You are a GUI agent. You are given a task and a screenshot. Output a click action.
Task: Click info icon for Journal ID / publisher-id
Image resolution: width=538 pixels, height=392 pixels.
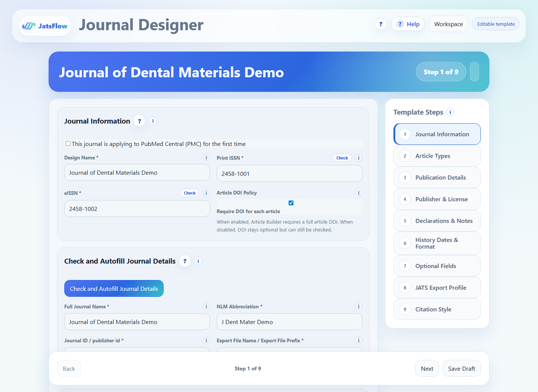[206, 340]
